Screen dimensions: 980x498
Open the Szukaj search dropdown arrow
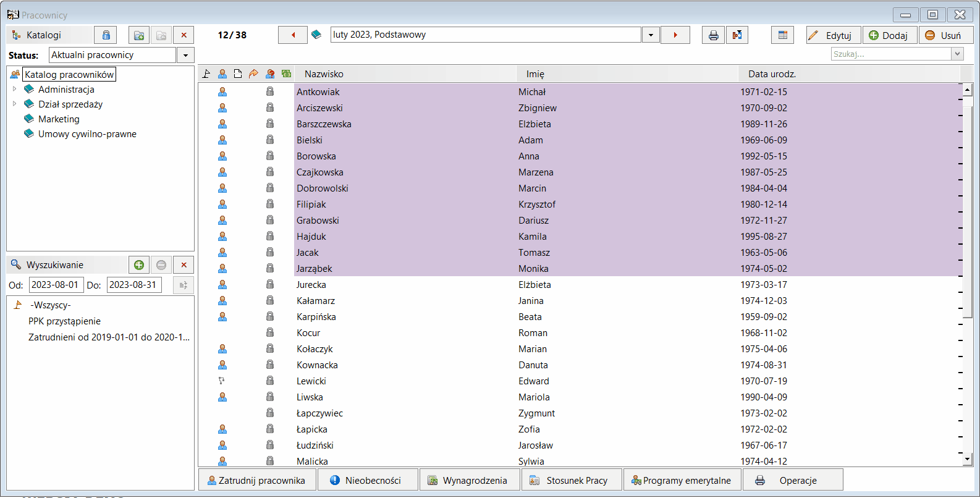pyautogui.click(x=958, y=54)
